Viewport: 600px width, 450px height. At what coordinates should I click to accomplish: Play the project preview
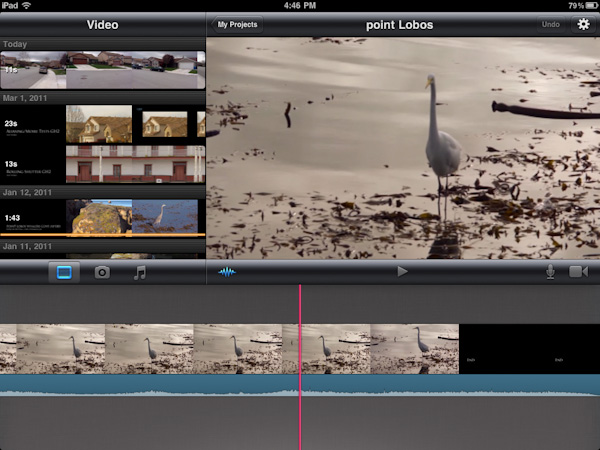click(402, 272)
